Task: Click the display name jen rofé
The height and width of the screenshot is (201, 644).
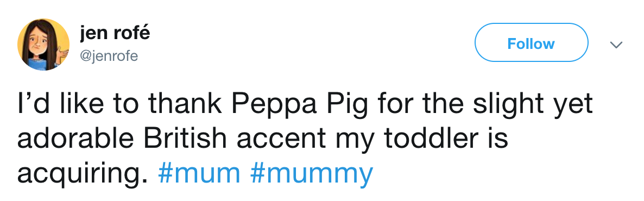Action: tap(115, 33)
